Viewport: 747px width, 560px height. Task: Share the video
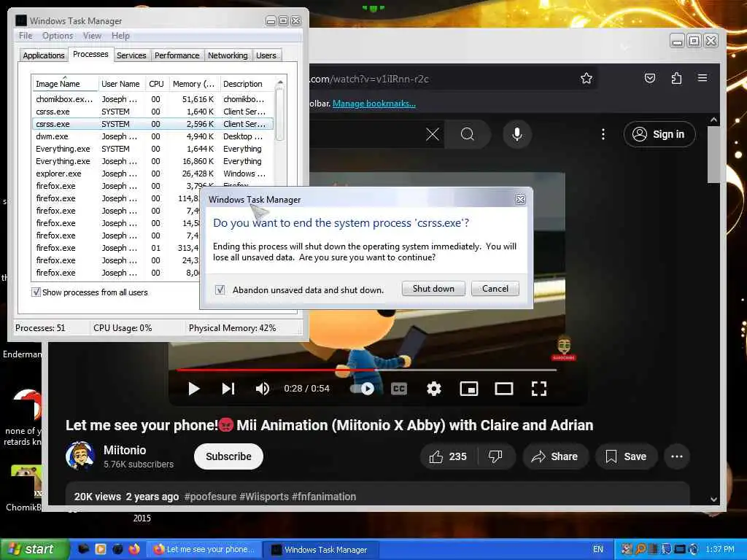point(555,456)
